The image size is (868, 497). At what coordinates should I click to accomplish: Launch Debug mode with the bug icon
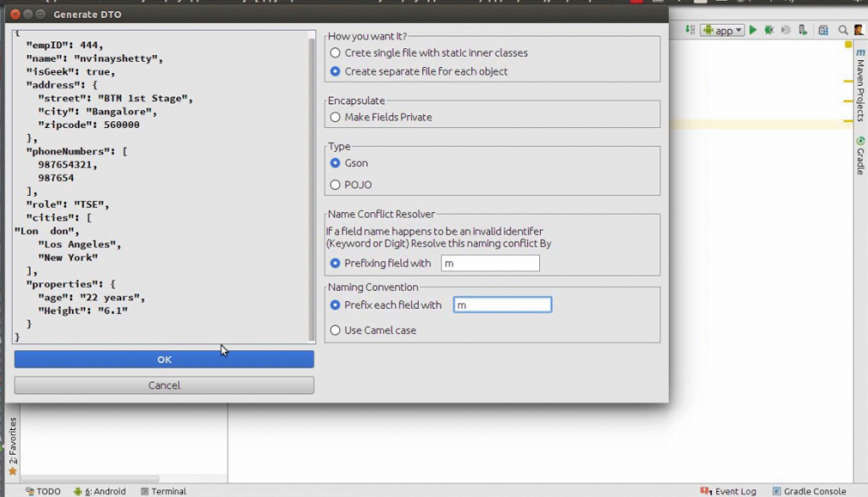[x=771, y=30]
